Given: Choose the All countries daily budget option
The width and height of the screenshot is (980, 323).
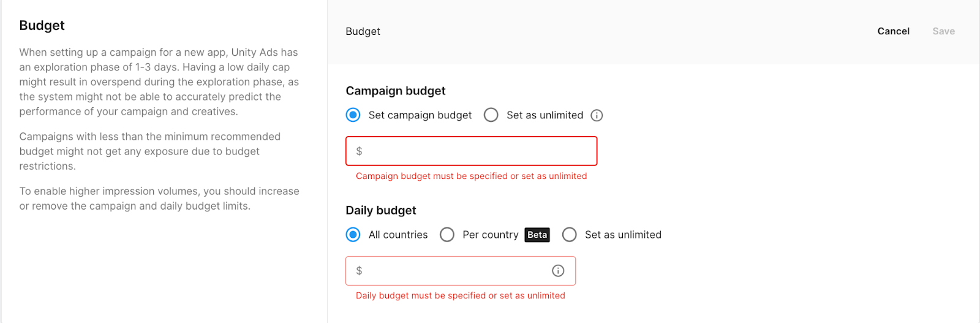Looking at the screenshot, I should [x=353, y=235].
